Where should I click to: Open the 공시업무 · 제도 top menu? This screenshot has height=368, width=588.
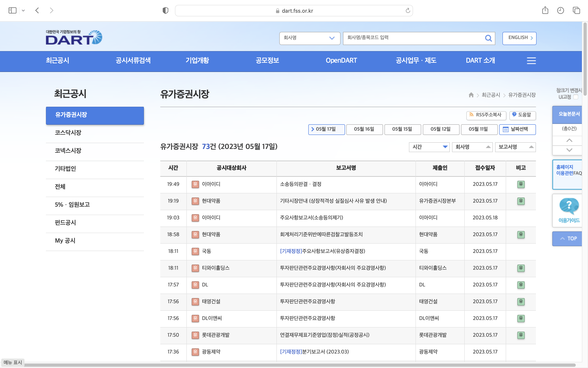(x=416, y=60)
